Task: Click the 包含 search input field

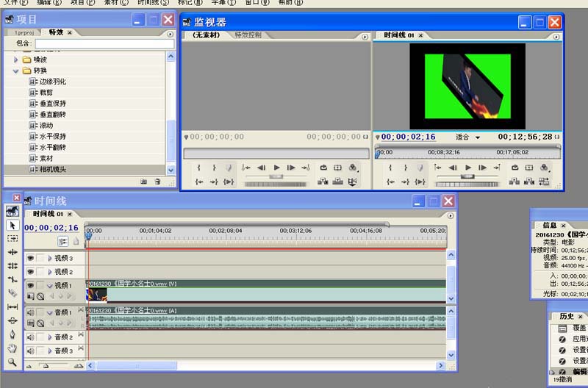Action: pos(104,43)
